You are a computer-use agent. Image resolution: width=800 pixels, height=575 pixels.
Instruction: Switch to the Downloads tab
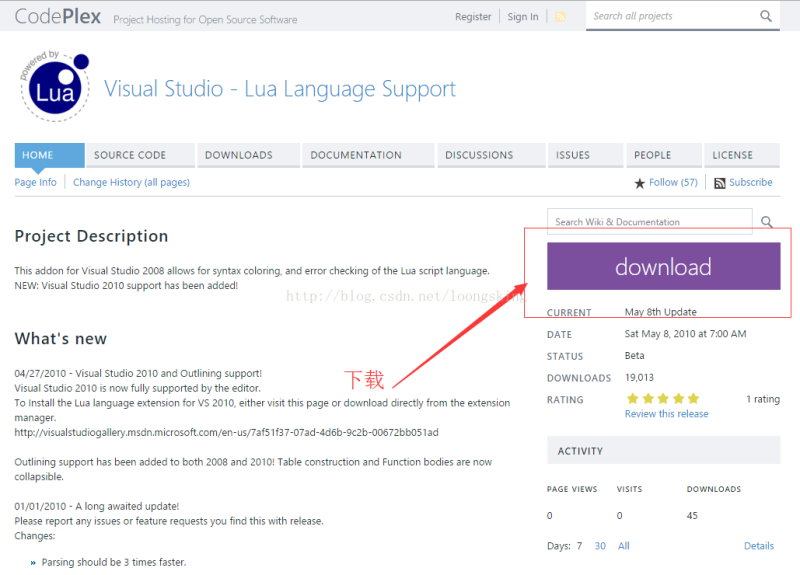(239, 155)
